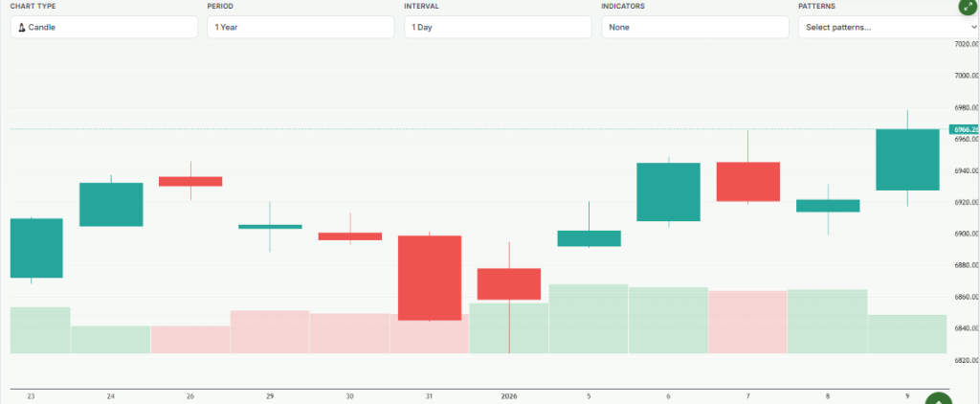Viewport: 980px width, 404px height.
Task: Click the red candle for day 7
Action: pos(747,181)
